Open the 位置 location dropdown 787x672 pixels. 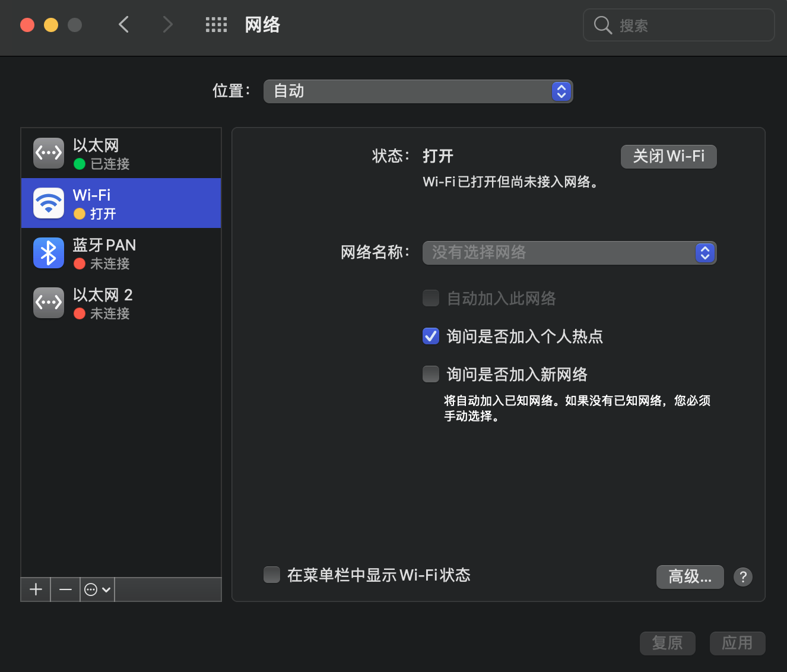click(x=418, y=91)
